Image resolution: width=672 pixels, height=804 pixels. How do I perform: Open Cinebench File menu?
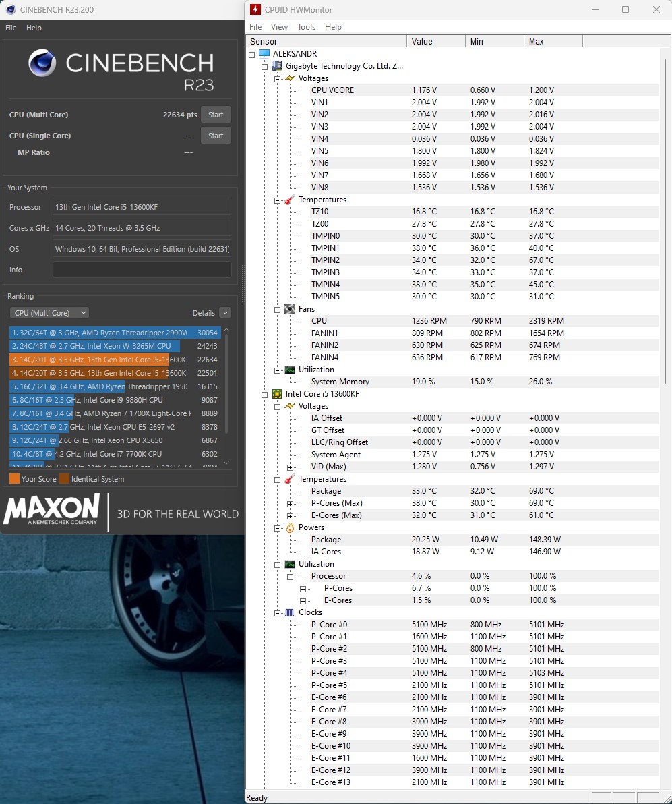11,28
